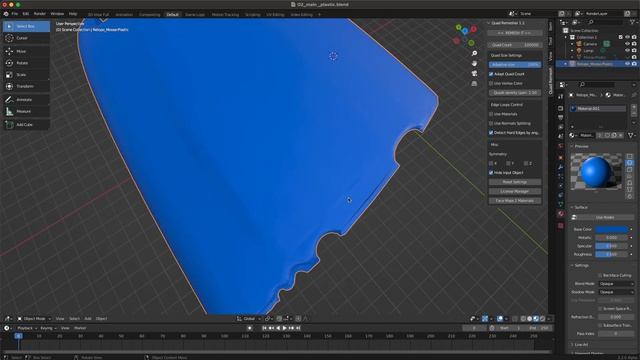Image resolution: width=640 pixels, height=360 pixels.
Task: Switch to the UV Editing workspace tab
Action: click(275, 15)
